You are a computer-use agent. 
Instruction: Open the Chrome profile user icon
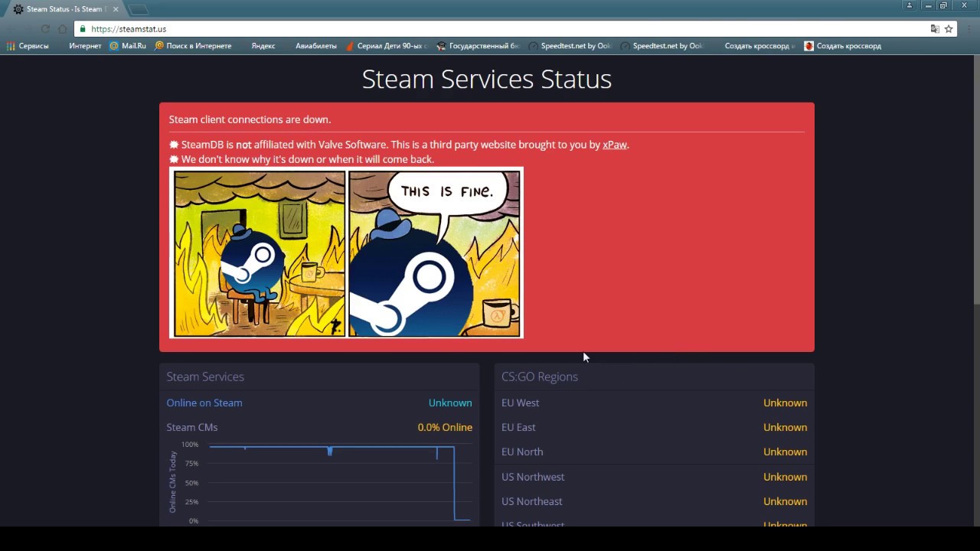coord(910,5)
